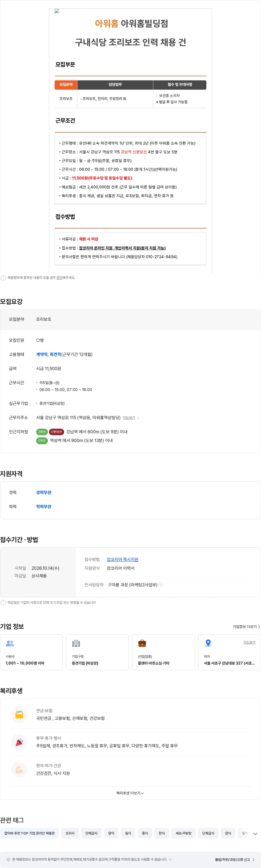This screenshot has height=868, width=261.
Task: Click the 연금·보험 benefits icon
Action: coord(19,715)
